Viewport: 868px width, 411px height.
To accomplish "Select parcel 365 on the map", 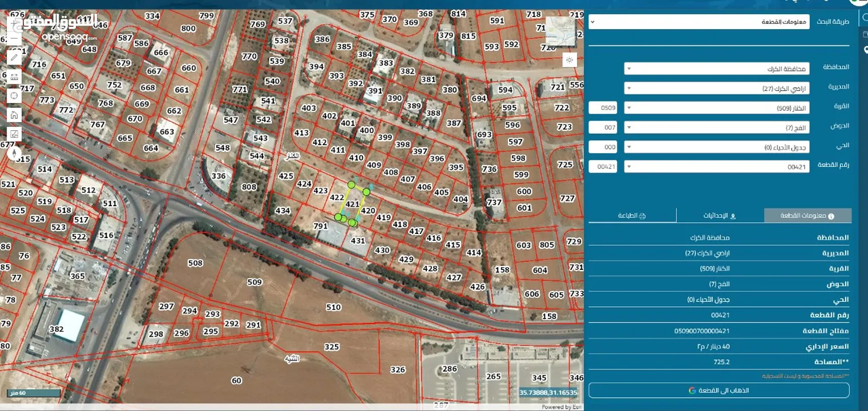I will point(77,276).
